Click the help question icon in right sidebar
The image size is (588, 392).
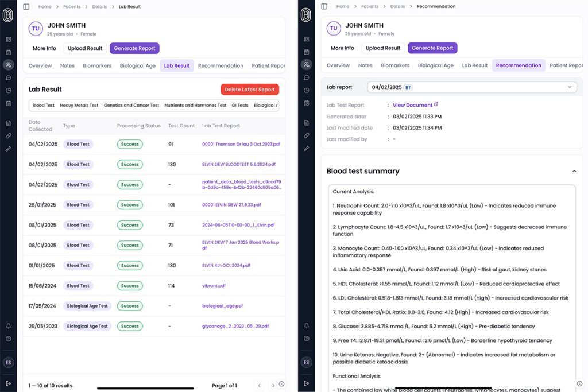[306, 339]
